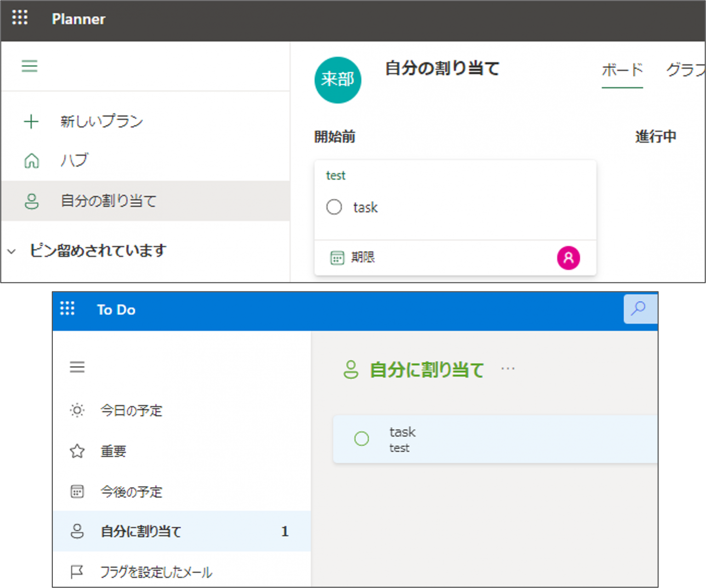Click the calendar icon on task card
706x588 pixels.
[337, 257]
